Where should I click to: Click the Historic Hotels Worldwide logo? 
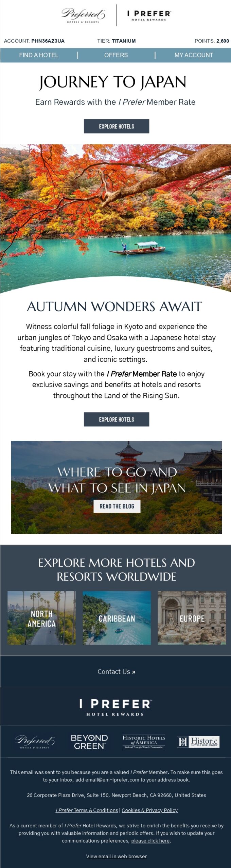click(x=198, y=742)
